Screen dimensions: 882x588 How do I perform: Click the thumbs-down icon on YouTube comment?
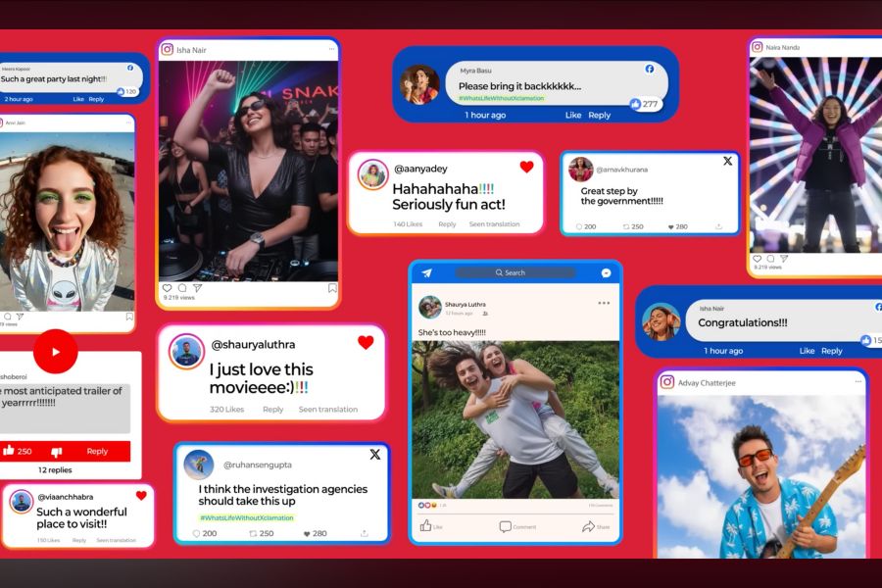[x=56, y=451]
